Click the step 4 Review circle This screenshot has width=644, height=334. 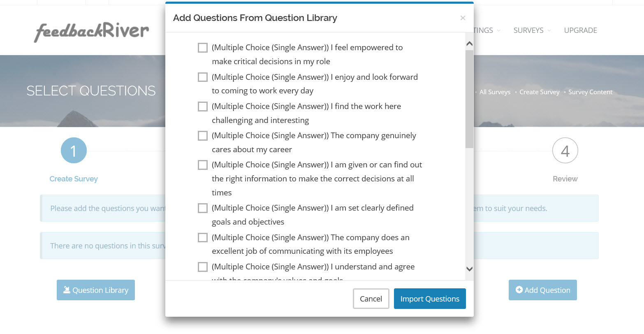point(565,151)
